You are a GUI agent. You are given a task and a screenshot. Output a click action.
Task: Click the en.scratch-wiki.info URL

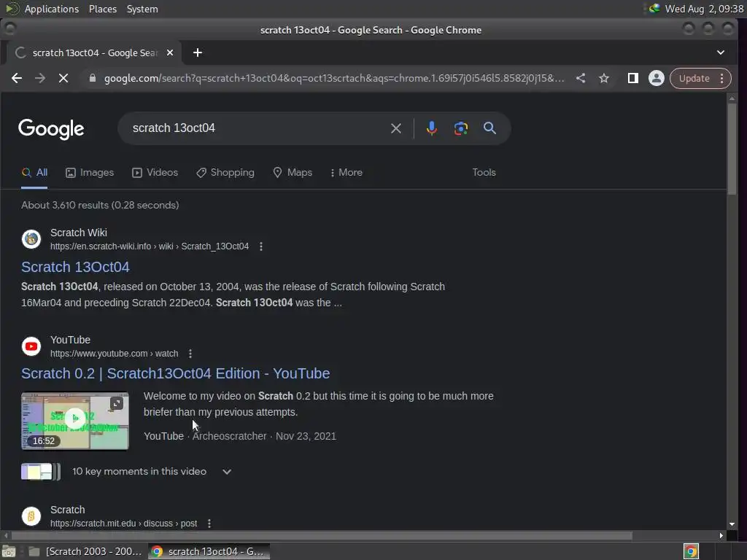[x=149, y=246]
